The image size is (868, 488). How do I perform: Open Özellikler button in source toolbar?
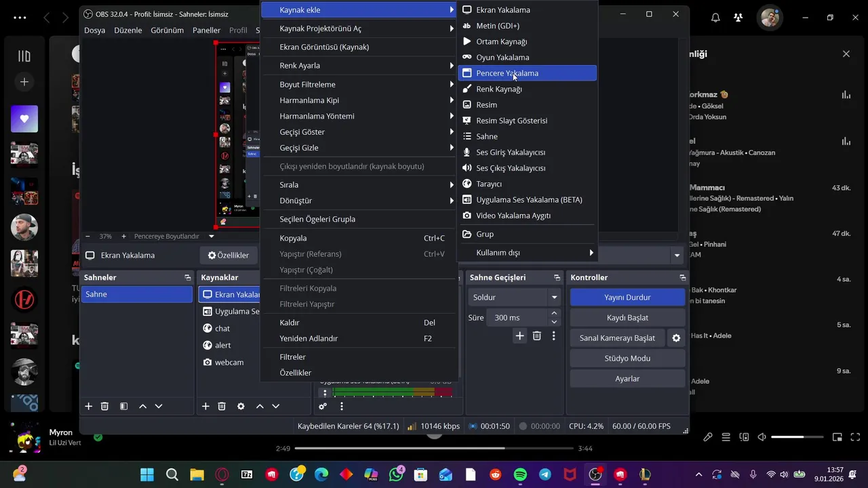pyautogui.click(x=229, y=256)
